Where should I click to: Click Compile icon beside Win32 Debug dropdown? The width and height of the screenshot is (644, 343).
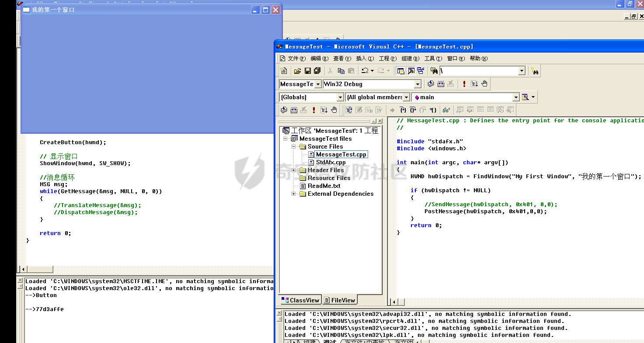pos(431,84)
